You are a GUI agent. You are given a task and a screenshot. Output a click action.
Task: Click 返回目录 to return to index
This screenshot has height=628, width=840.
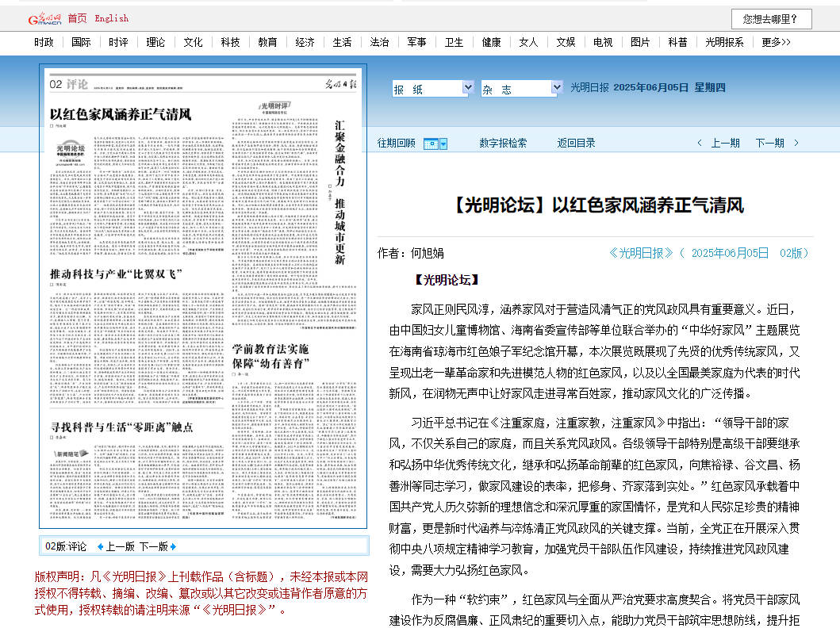[576, 144]
